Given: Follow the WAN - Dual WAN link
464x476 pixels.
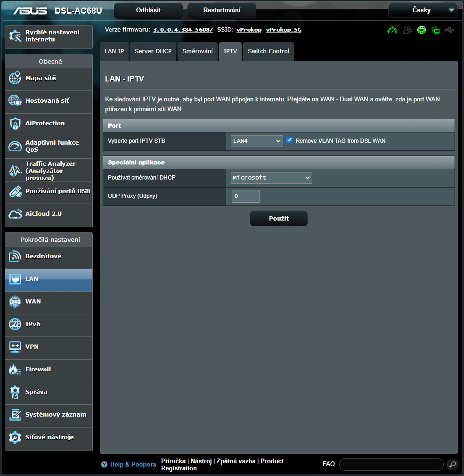Looking at the screenshot, I should pyautogui.click(x=344, y=99).
